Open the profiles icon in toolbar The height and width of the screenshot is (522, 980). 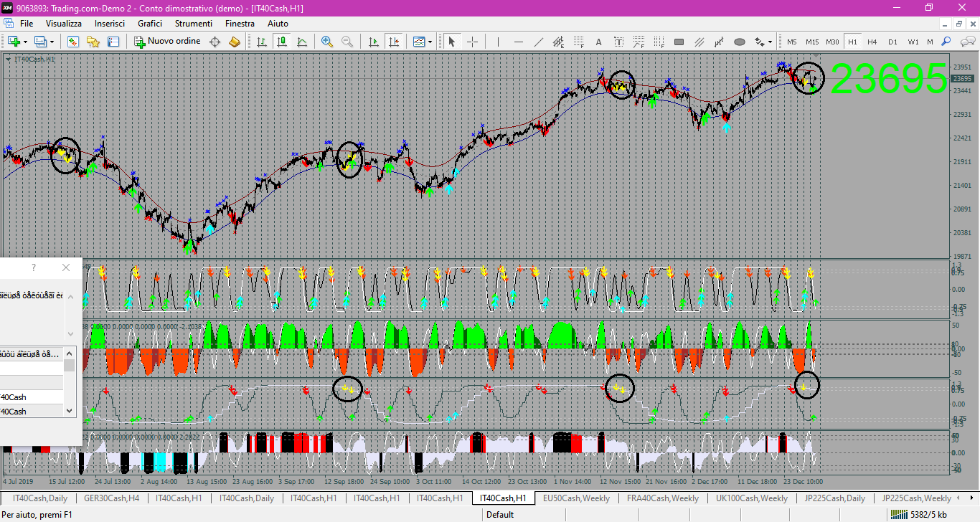tap(40, 42)
